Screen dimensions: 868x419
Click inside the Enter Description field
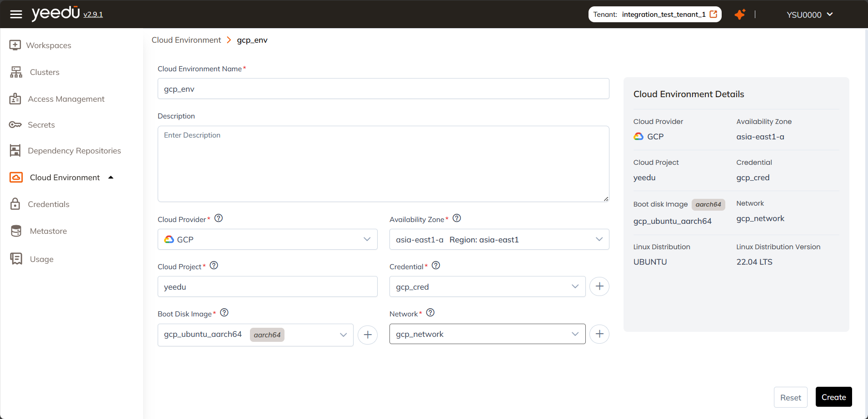[383, 163]
